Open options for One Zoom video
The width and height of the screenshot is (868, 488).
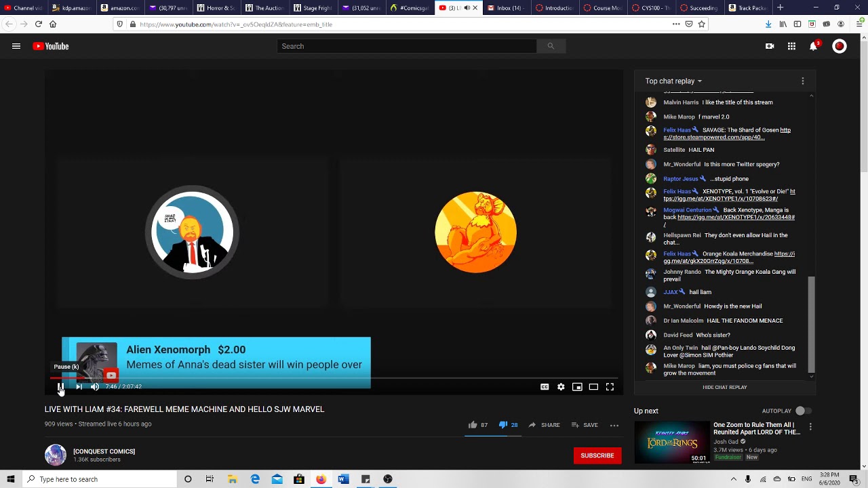(x=810, y=426)
